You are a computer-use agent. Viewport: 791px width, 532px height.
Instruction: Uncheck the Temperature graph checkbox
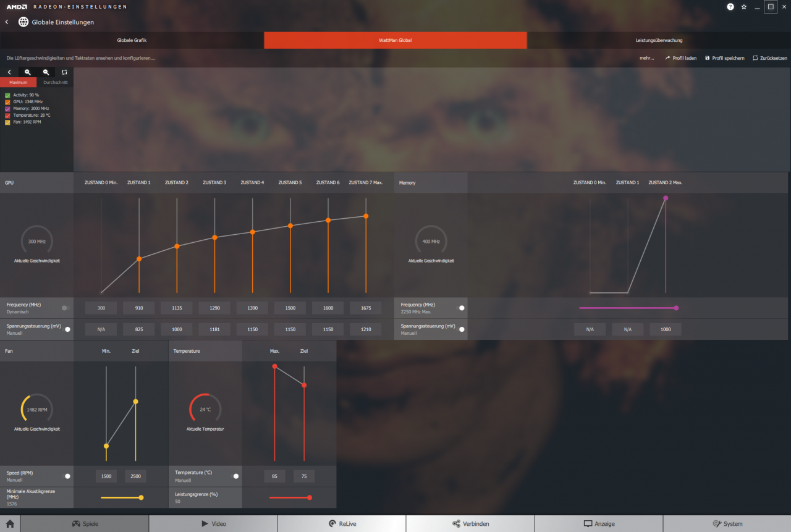[7, 116]
